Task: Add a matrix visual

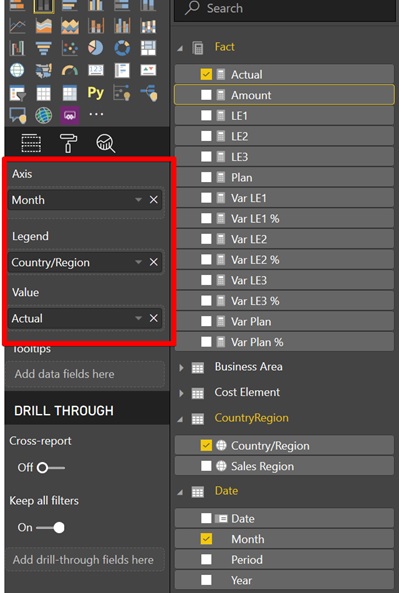Action: [70, 93]
